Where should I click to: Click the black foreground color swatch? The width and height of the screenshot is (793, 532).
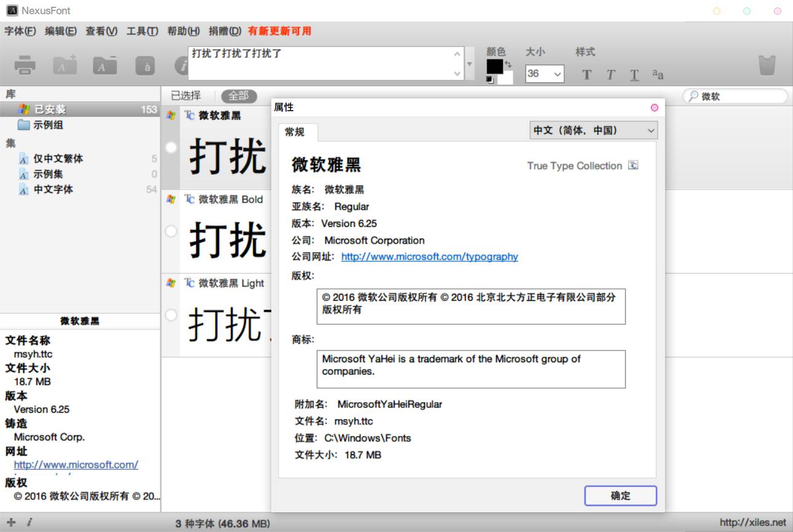coord(494,66)
